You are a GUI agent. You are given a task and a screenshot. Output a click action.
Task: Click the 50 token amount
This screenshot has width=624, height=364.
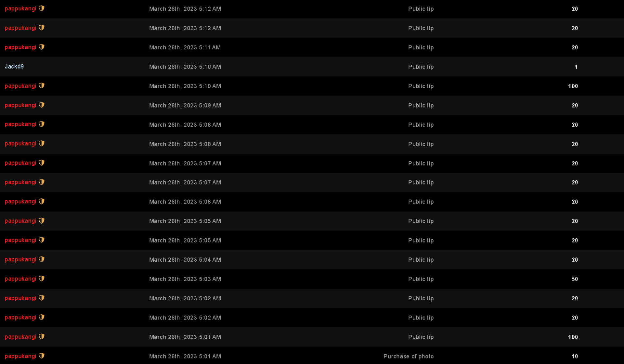click(575, 279)
